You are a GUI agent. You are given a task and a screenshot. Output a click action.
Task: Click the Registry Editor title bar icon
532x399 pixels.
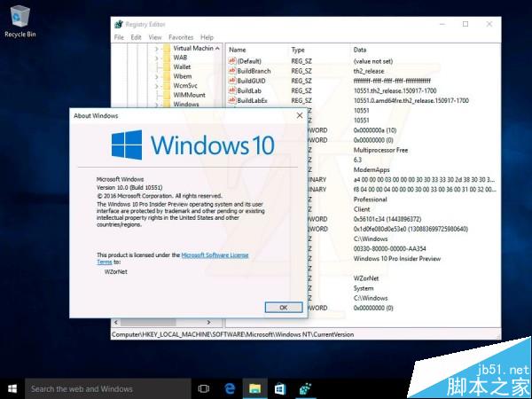coord(119,25)
